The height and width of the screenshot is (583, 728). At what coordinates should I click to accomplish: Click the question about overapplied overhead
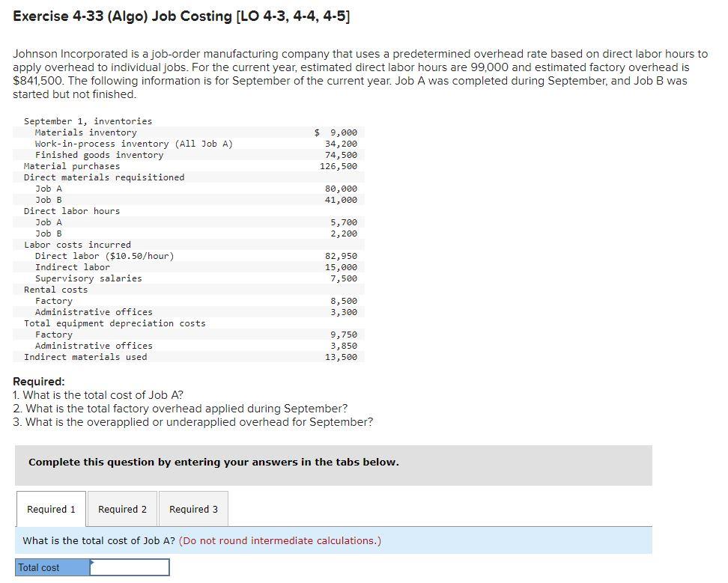click(x=183, y=421)
